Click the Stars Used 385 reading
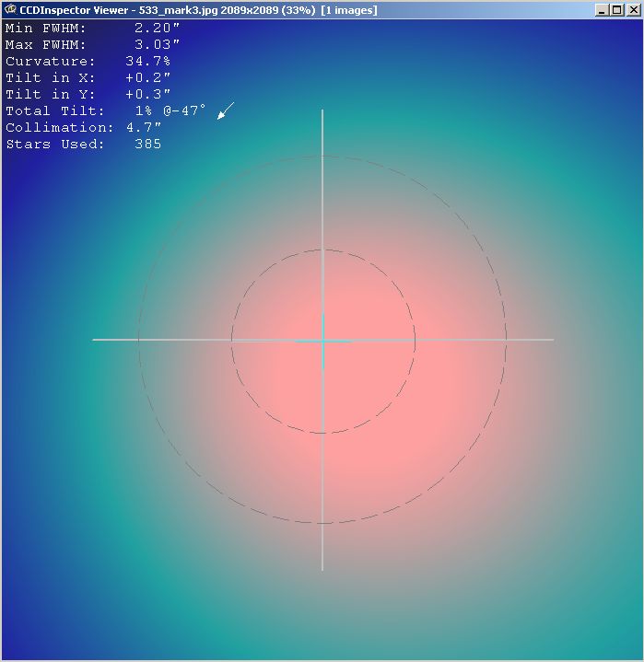The height and width of the screenshot is (662, 644). (x=146, y=145)
